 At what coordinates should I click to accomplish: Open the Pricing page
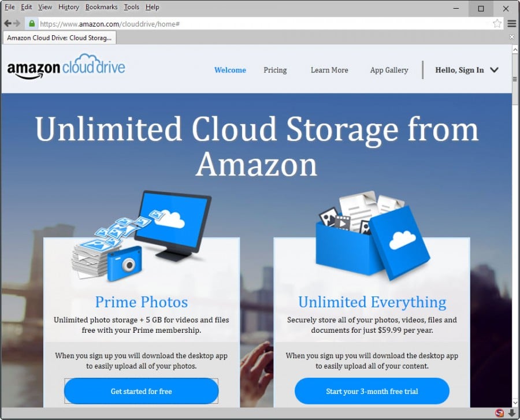coord(275,70)
